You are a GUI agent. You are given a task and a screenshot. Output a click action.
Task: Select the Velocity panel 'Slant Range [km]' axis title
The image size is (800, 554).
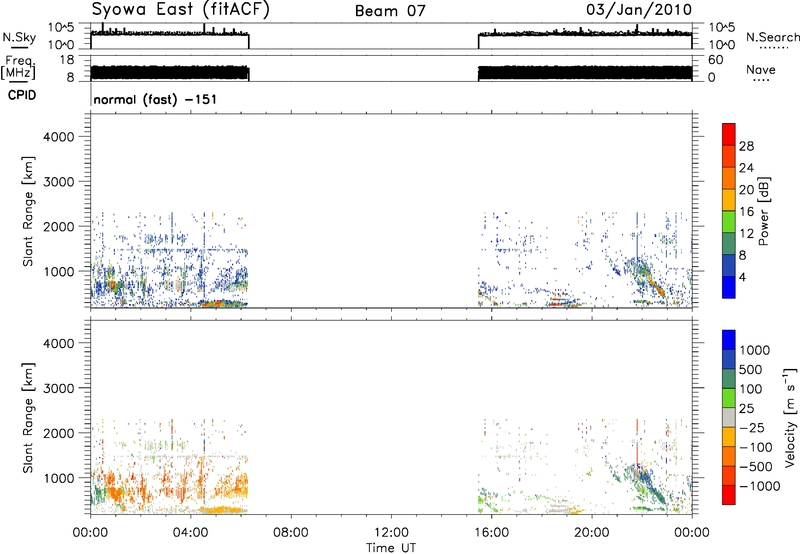point(28,418)
